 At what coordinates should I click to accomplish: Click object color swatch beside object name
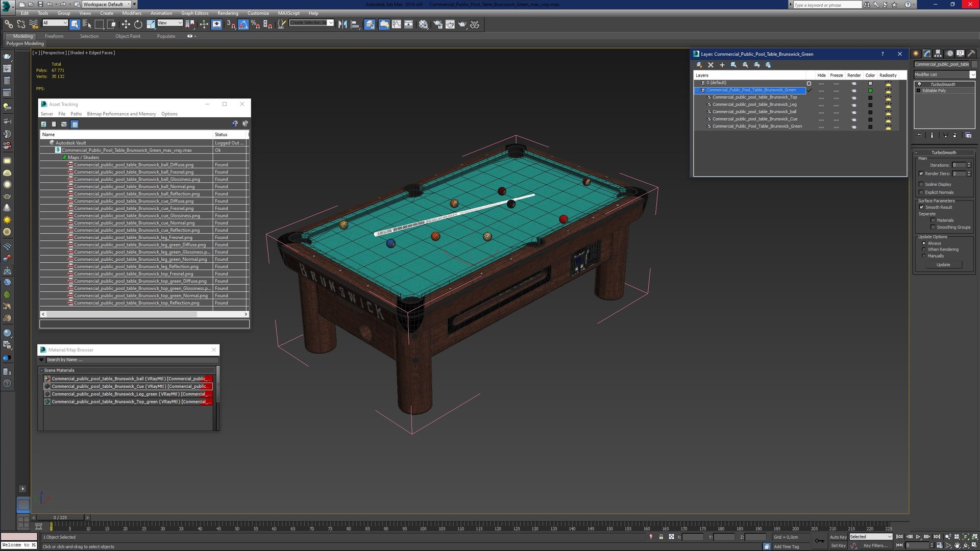pyautogui.click(x=974, y=64)
